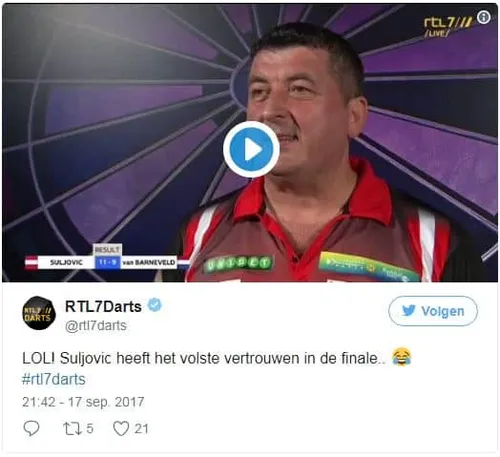500x457 pixels.
Task: Click the retweet count of 5
Action: [x=90, y=429]
